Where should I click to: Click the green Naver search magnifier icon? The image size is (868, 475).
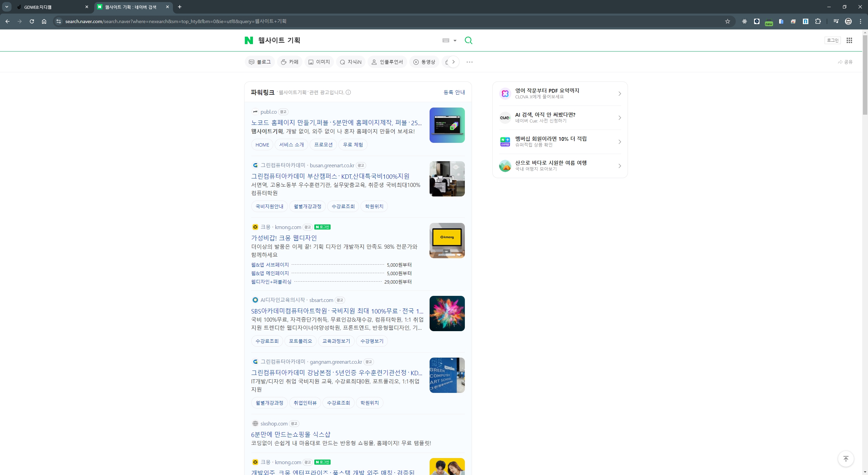point(468,40)
